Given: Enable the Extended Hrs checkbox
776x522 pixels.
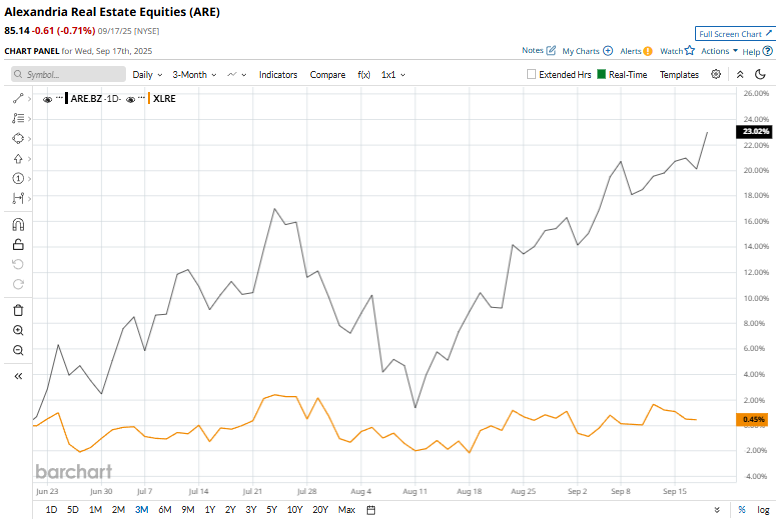Looking at the screenshot, I should tap(532, 74).
